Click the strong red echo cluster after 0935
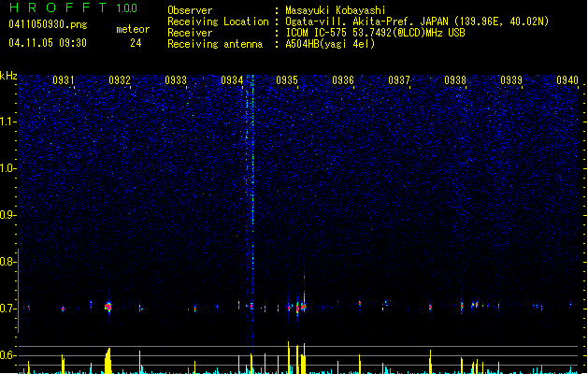 click(303, 307)
